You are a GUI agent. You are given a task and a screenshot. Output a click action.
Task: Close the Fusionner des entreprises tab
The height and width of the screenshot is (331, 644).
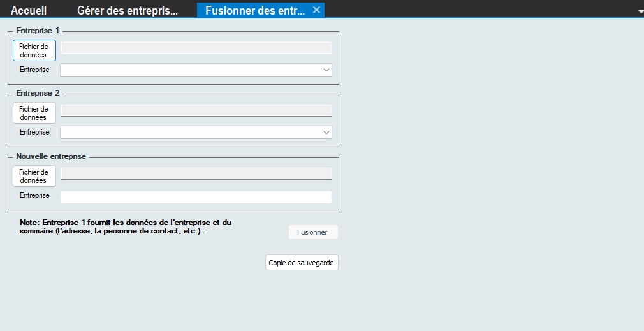coord(316,10)
